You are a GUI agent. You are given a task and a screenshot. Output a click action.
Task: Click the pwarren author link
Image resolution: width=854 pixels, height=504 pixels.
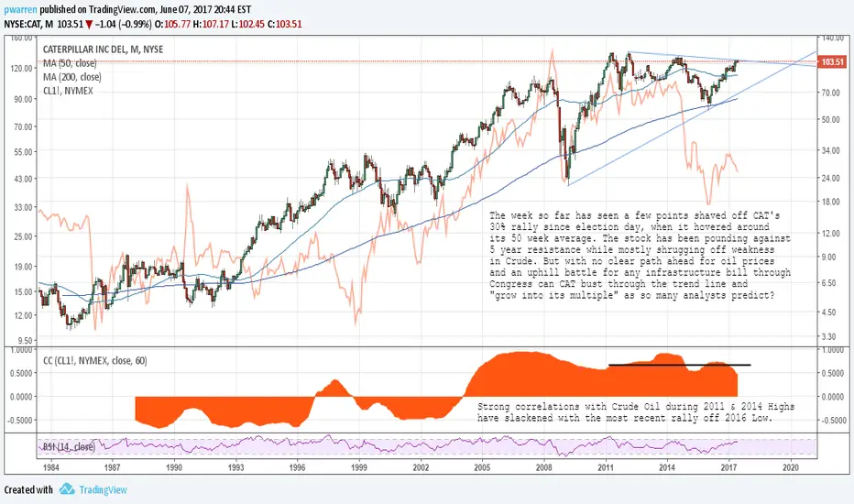20,9
